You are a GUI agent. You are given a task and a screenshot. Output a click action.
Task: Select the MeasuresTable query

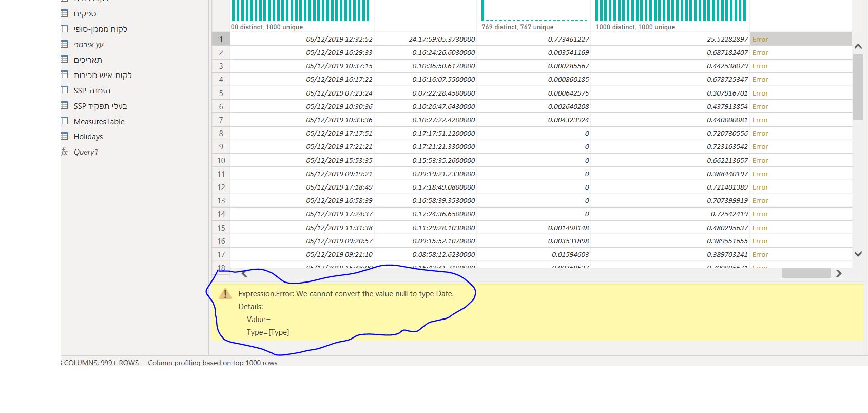(99, 122)
